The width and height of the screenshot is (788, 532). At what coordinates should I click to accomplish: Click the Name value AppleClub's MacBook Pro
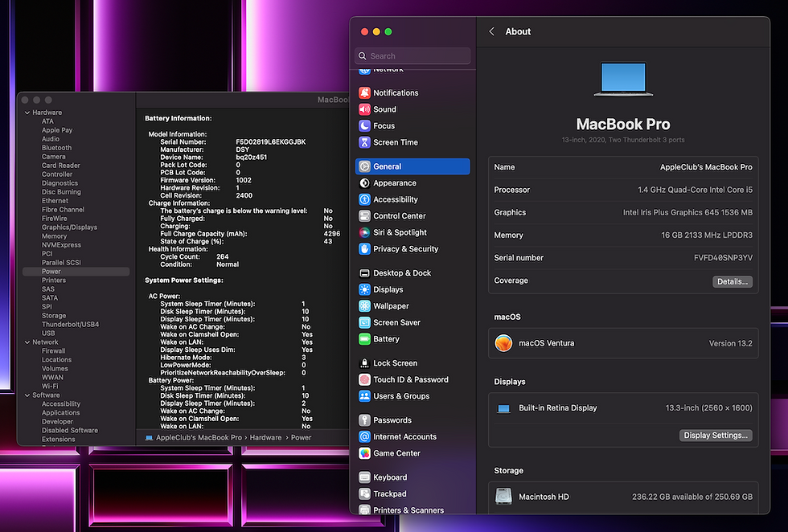tap(706, 167)
